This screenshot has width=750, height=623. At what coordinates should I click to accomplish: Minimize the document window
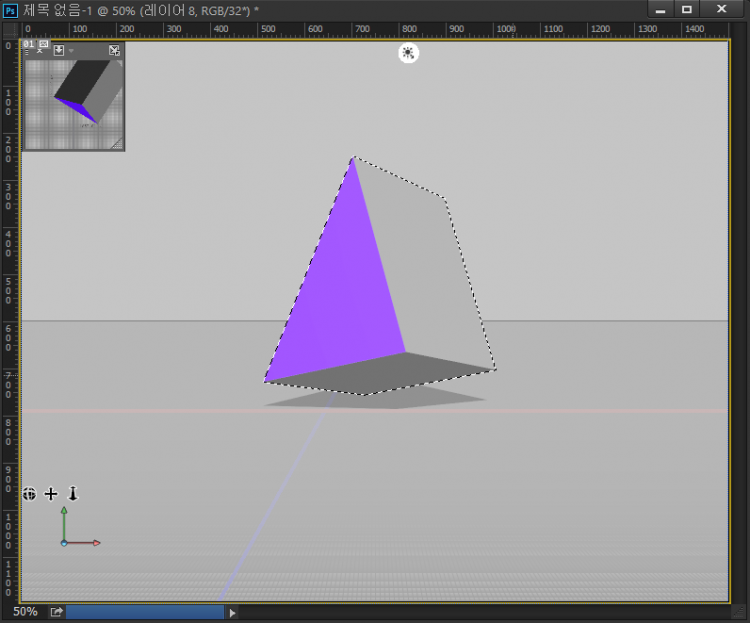click(x=660, y=9)
